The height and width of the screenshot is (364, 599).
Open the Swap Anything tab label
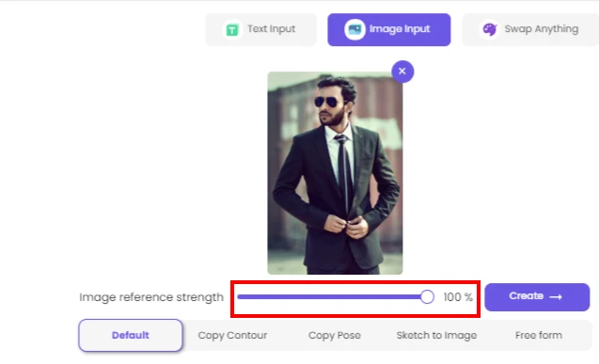point(542,29)
